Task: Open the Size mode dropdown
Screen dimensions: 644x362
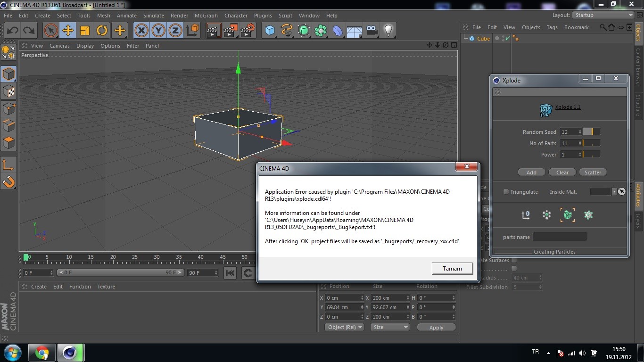Action: 390,327
